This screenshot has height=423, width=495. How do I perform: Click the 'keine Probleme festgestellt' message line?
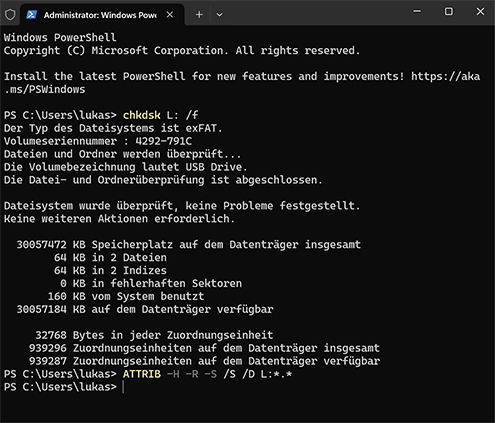pyautogui.click(x=182, y=206)
